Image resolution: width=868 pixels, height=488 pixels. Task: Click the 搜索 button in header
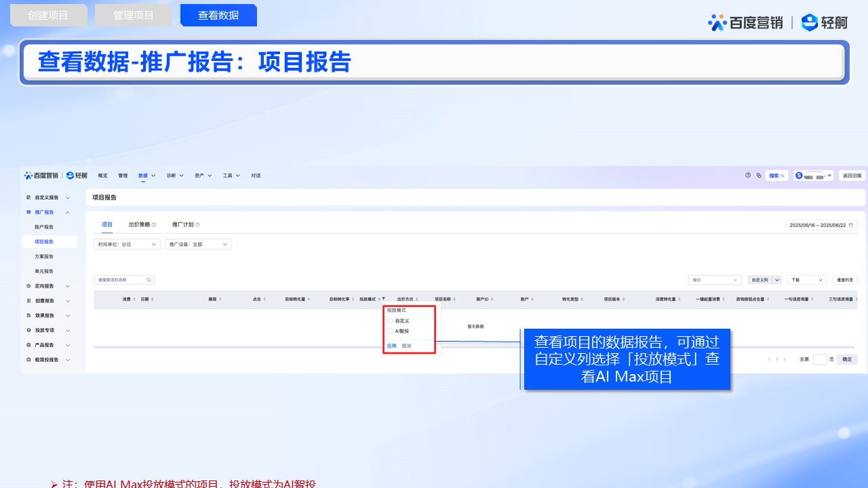pyautogui.click(x=776, y=176)
